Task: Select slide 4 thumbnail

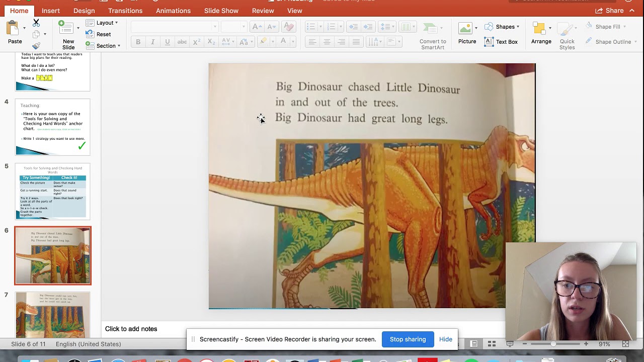Action: click(x=53, y=127)
